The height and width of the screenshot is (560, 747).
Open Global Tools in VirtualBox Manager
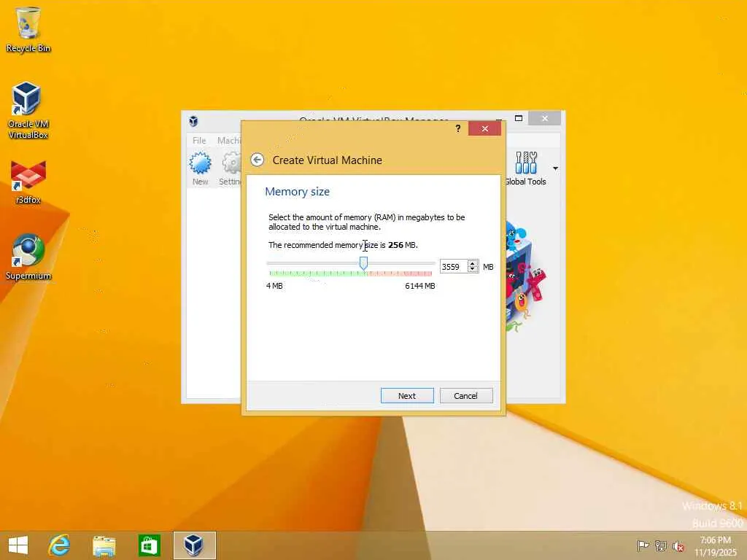[526, 168]
